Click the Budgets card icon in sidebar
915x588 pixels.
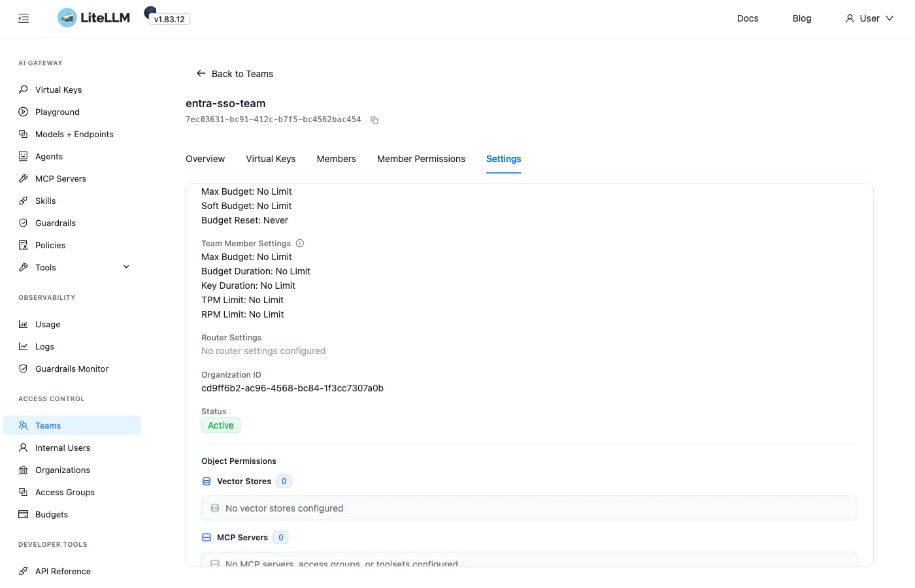[24, 514]
